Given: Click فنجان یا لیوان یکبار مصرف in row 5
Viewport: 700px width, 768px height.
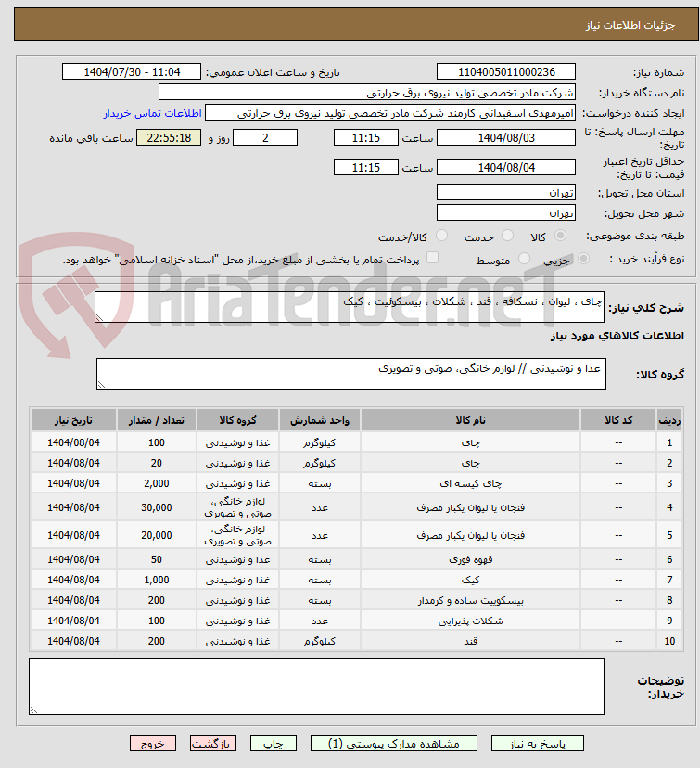Looking at the screenshot, I should point(470,535).
